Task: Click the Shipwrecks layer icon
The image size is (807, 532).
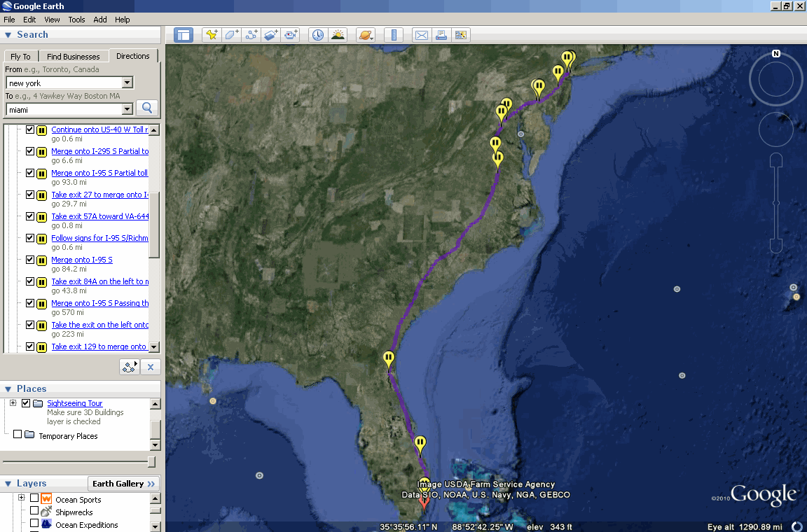Action: click(x=46, y=512)
